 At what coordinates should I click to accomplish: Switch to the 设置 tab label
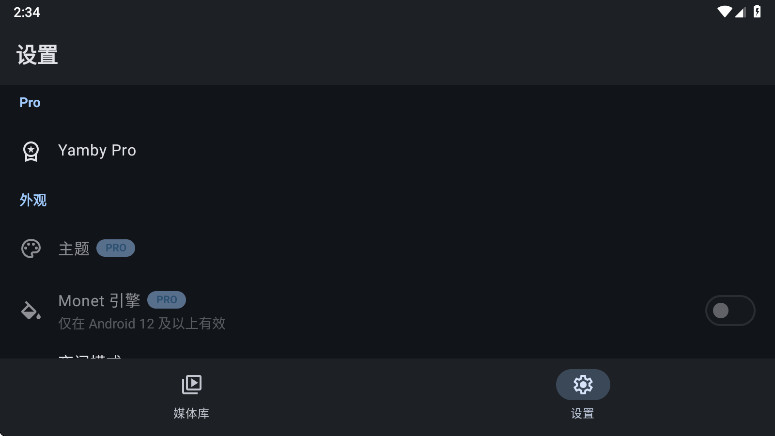[x=582, y=413]
